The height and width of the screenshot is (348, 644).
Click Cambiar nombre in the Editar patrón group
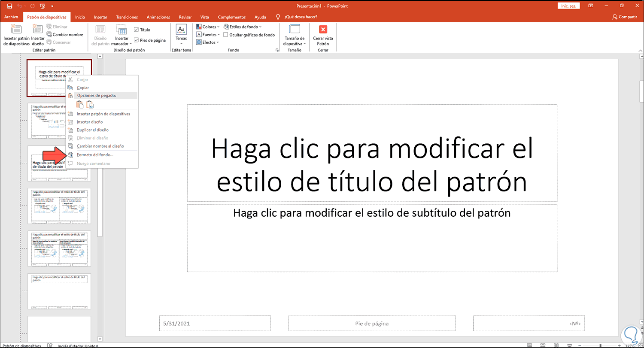pos(65,34)
